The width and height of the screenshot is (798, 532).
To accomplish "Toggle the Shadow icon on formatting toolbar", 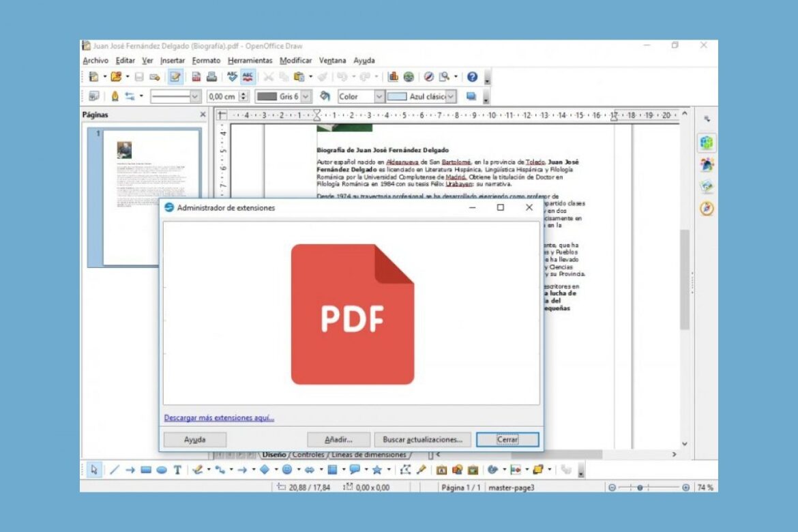I will pos(471,97).
